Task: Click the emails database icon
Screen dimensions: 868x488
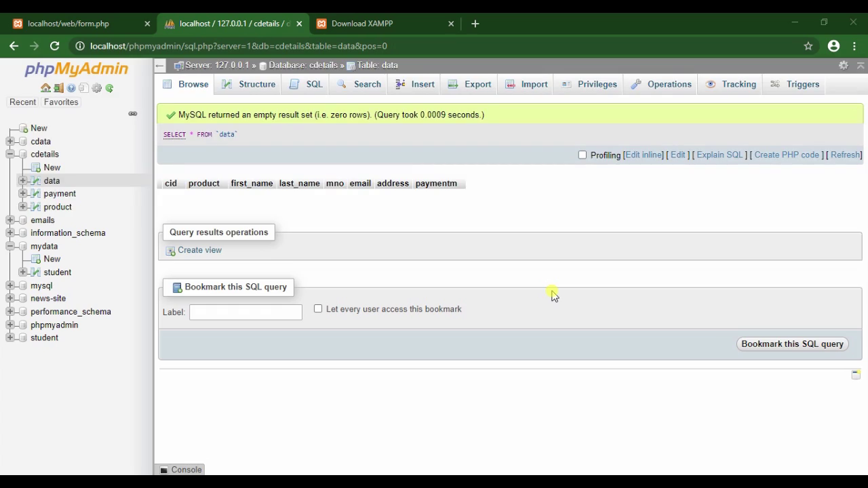Action: (23, 220)
